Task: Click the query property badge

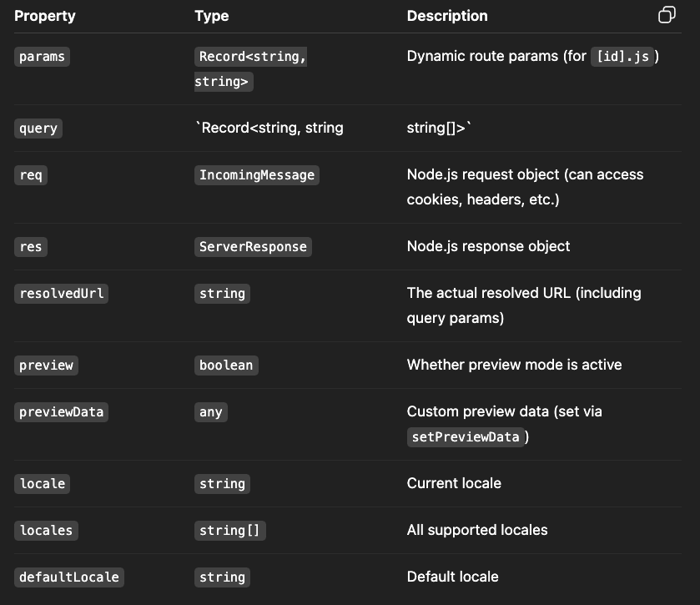Action: [x=38, y=128]
